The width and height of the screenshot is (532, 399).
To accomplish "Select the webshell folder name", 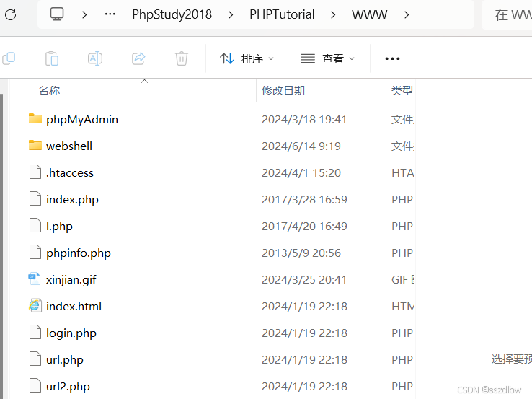I will [x=69, y=146].
